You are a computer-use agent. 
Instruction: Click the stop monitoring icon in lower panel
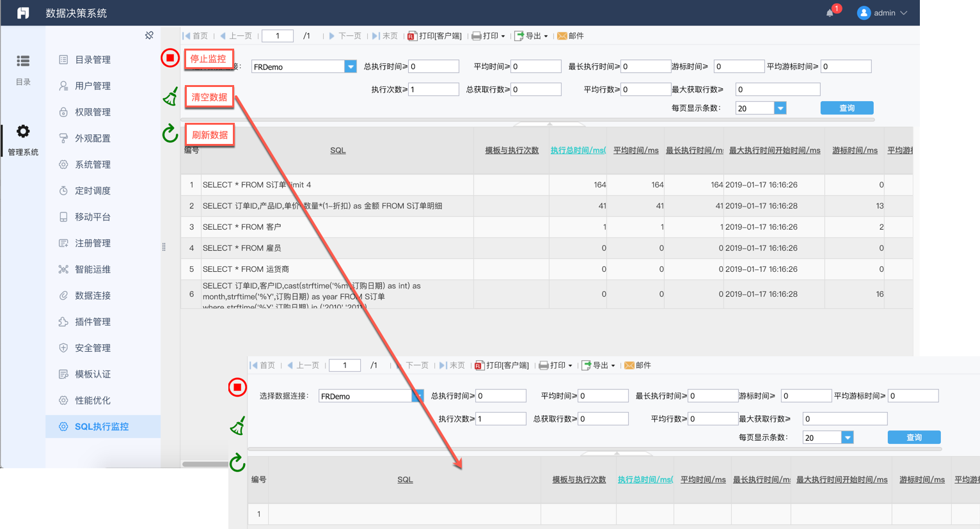237,387
